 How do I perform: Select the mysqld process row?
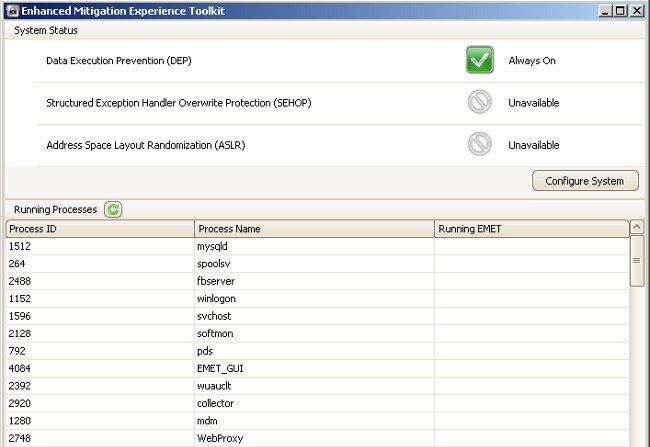(318, 246)
